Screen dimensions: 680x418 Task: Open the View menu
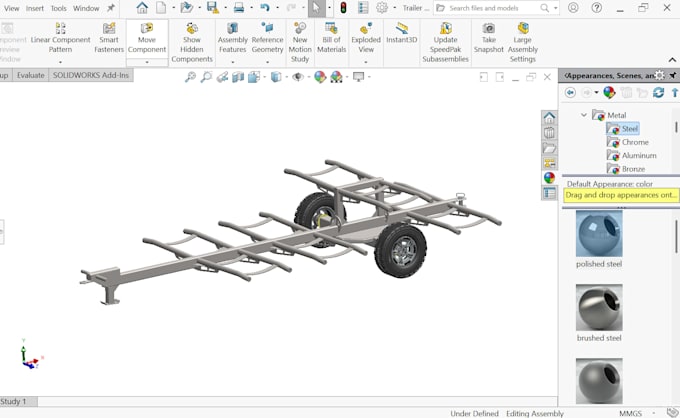(x=11, y=8)
